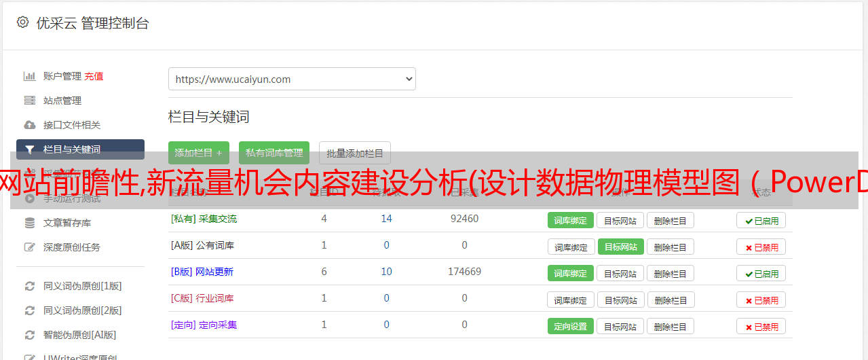This screenshot has width=868, height=360.
Task: Click 词库绑定 in the 公有词库 row
Action: [571, 247]
